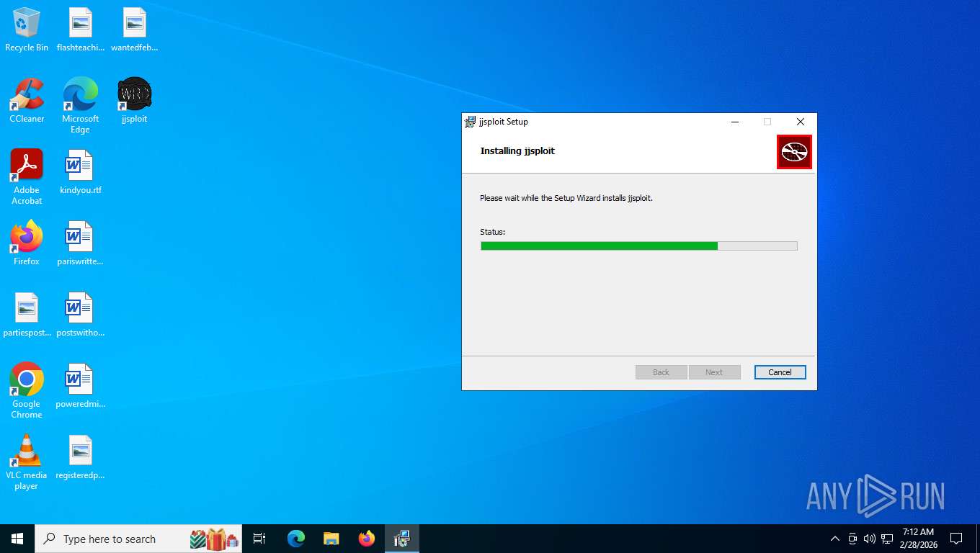Open the notification center icon
Image resolution: width=980 pixels, height=553 pixels.
[956, 539]
